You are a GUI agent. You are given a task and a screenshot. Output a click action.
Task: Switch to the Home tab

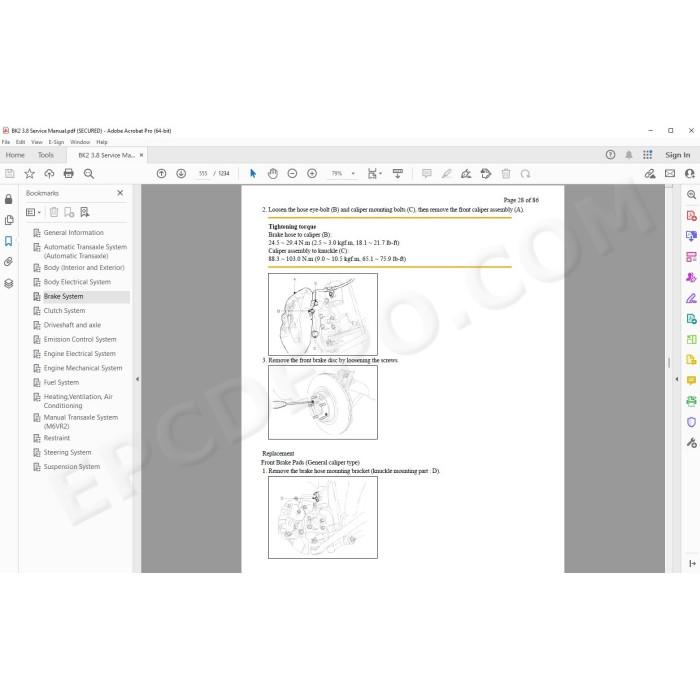15,155
